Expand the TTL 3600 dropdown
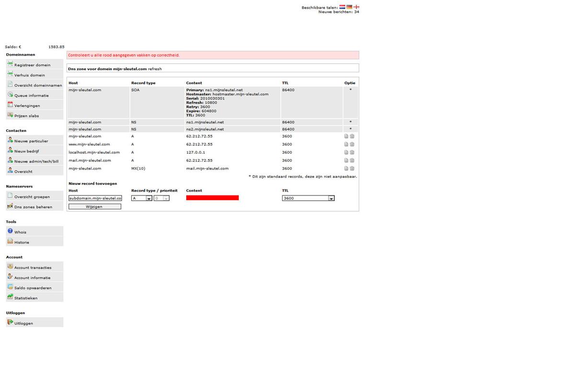 [308, 198]
